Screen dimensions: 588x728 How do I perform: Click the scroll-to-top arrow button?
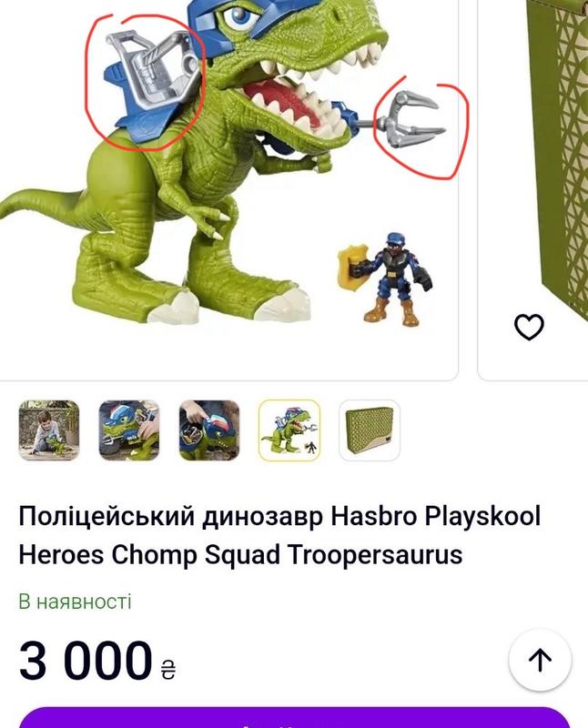[x=540, y=660]
